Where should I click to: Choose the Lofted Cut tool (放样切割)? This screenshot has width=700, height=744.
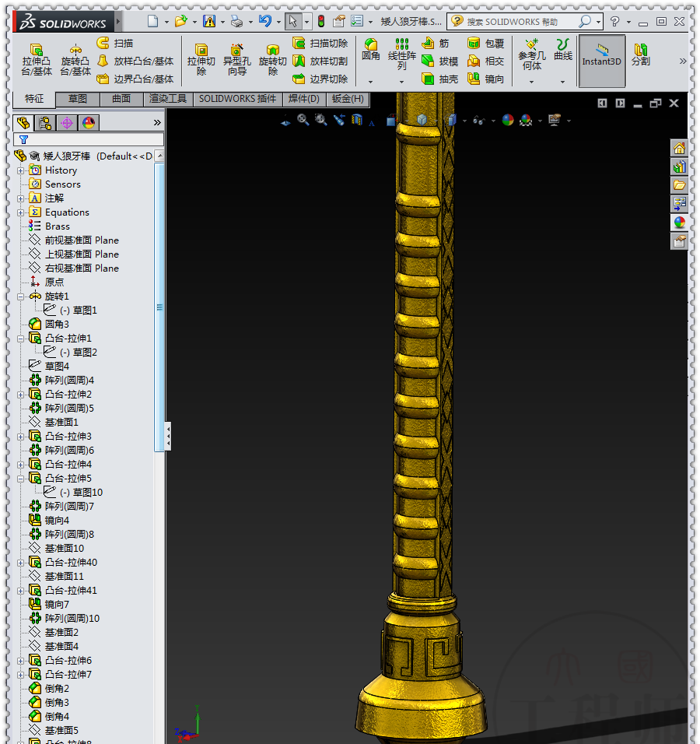pyautogui.click(x=320, y=61)
